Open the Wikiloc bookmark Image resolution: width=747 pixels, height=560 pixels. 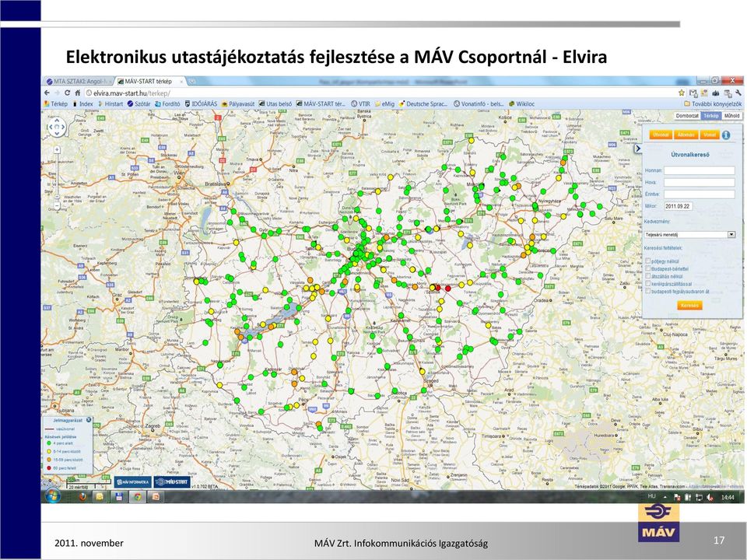(521, 103)
